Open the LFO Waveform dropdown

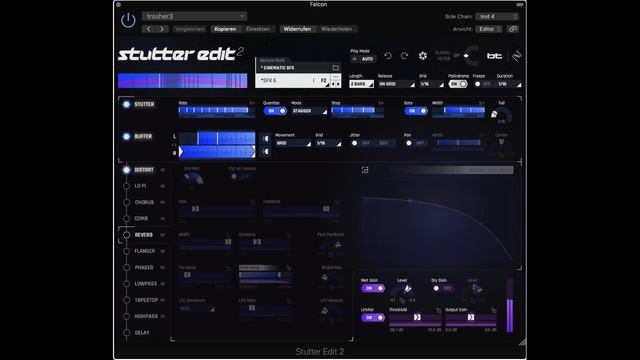click(196, 309)
